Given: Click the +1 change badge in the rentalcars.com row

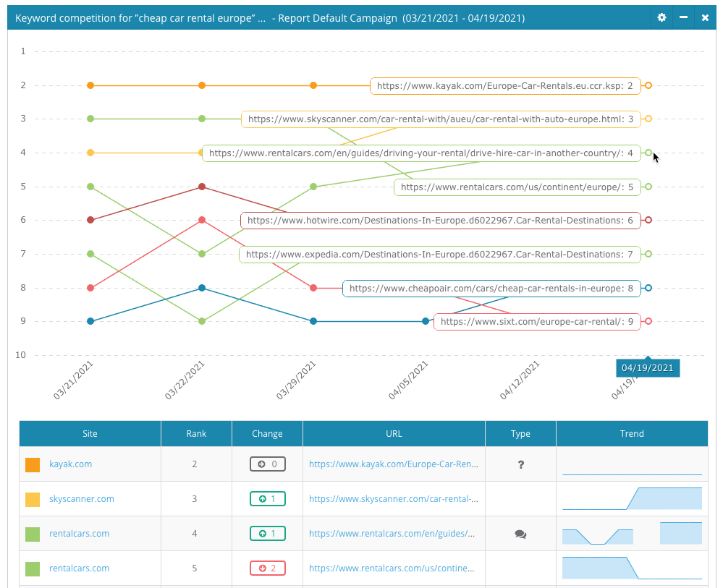Looking at the screenshot, I should (x=267, y=533).
